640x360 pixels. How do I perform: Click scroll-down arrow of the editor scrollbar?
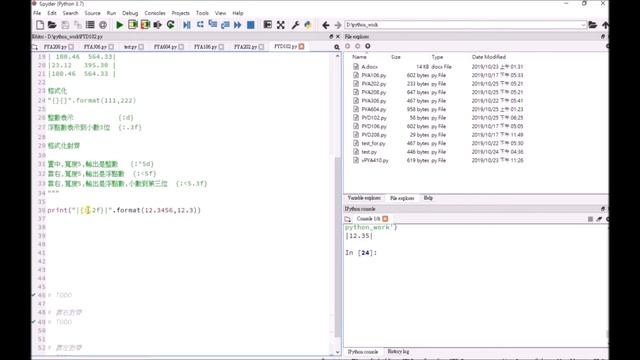(338, 352)
